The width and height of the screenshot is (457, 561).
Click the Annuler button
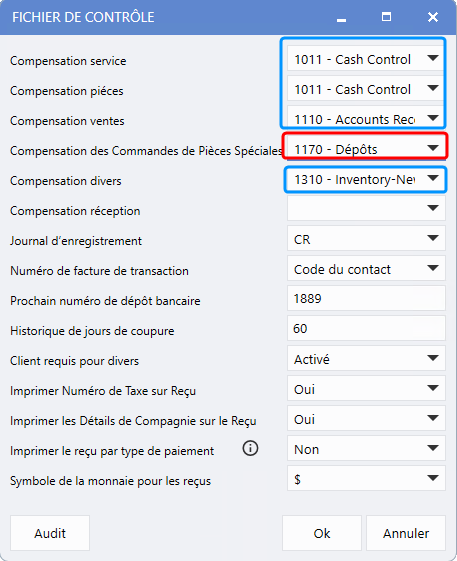[406, 533]
